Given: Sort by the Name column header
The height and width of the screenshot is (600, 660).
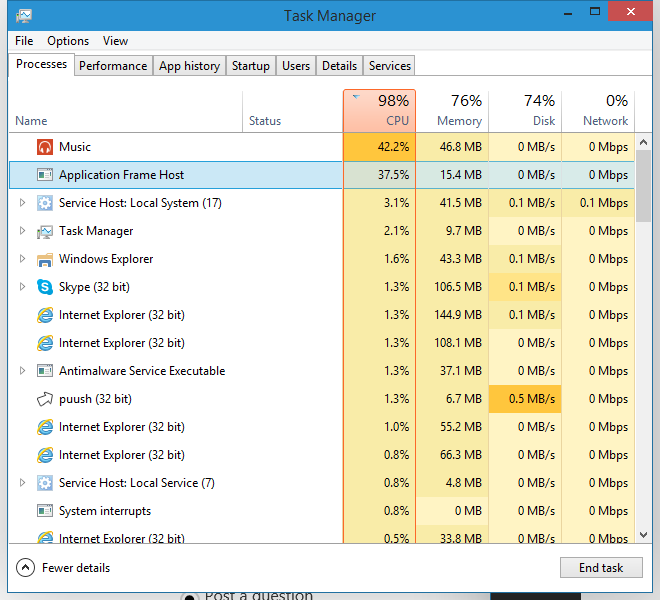Looking at the screenshot, I should 126,111.
